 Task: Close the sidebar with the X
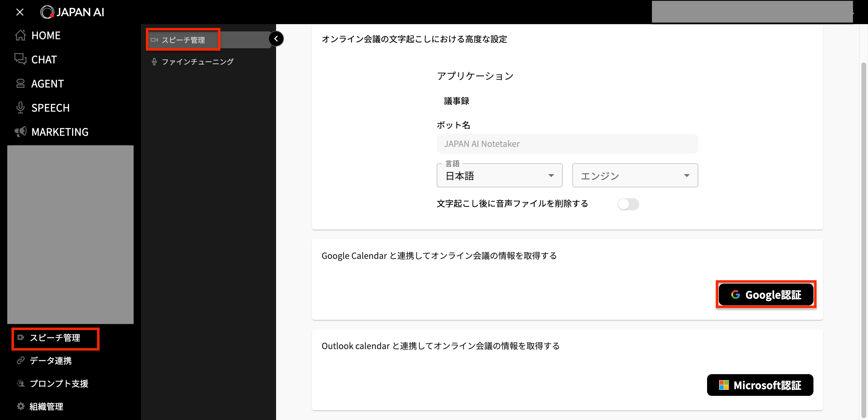click(x=20, y=12)
